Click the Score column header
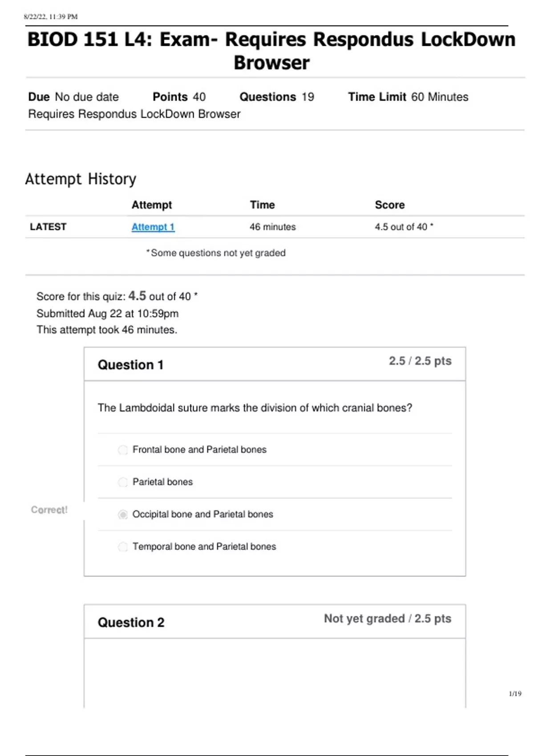The width and height of the screenshot is (534, 756). [x=389, y=205]
